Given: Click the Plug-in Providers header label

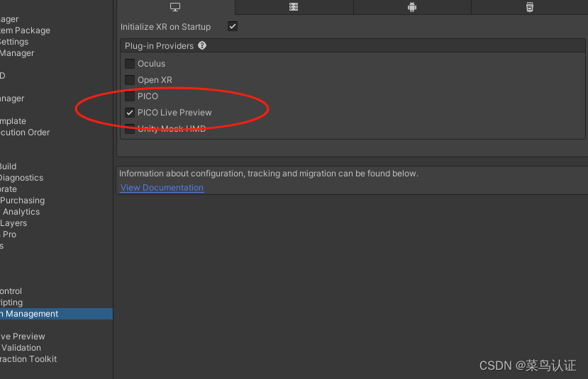Looking at the screenshot, I should [159, 45].
